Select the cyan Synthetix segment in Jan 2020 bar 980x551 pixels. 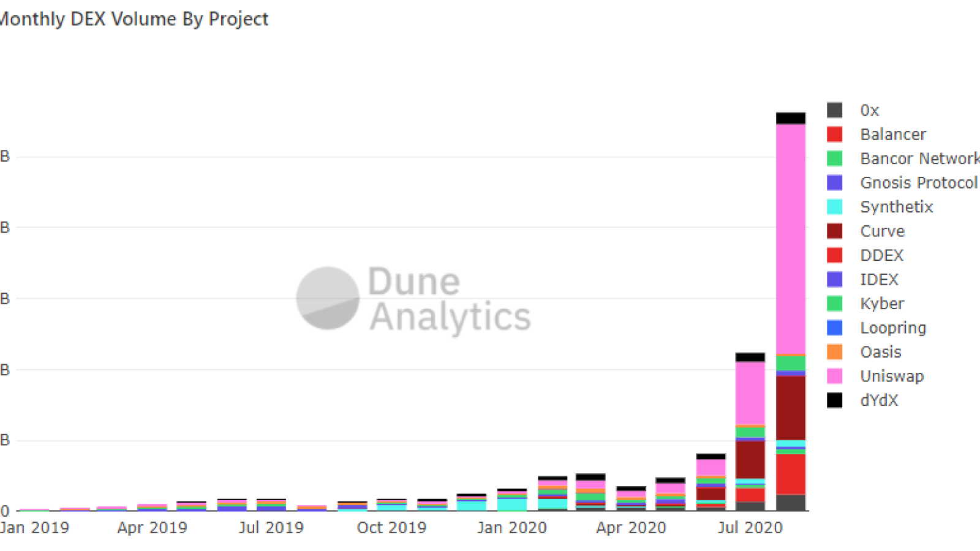click(x=512, y=504)
